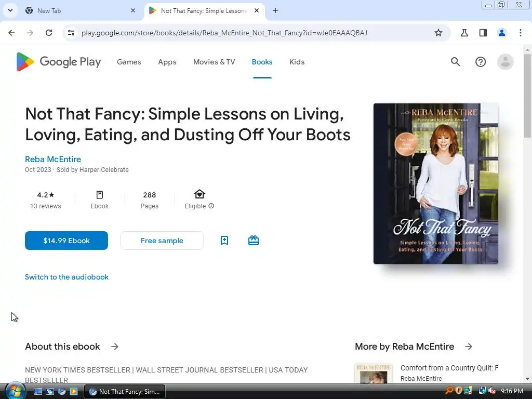The width and height of the screenshot is (532, 399).
Task: Click the 288 Pages info
Action: [149, 200]
